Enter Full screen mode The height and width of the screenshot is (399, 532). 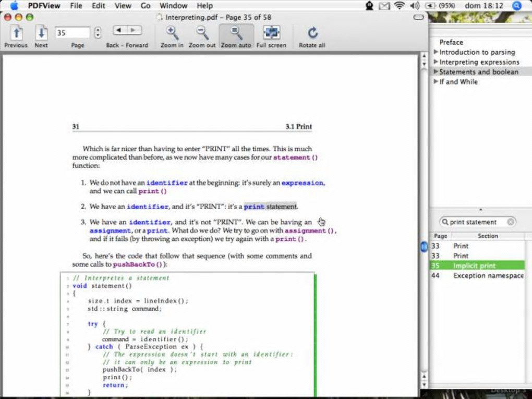pyautogui.click(x=271, y=33)
